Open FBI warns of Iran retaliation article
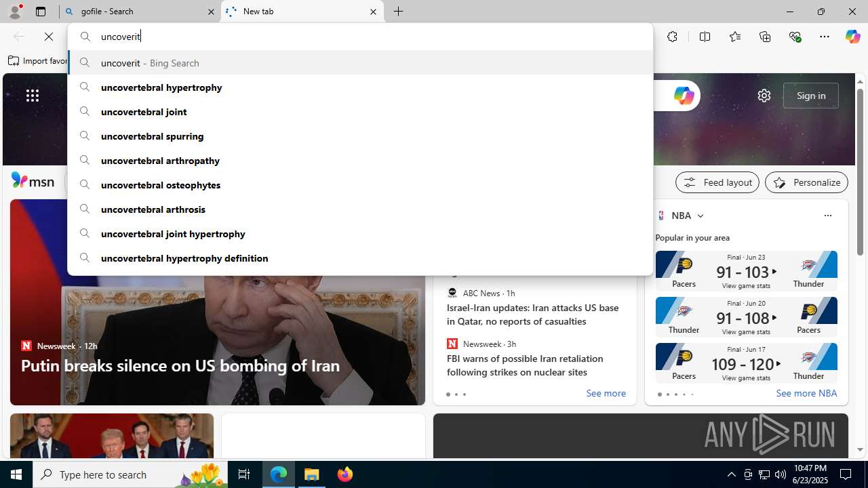The width and height of the screenshot is (868, 488). (x=525, y=365)
